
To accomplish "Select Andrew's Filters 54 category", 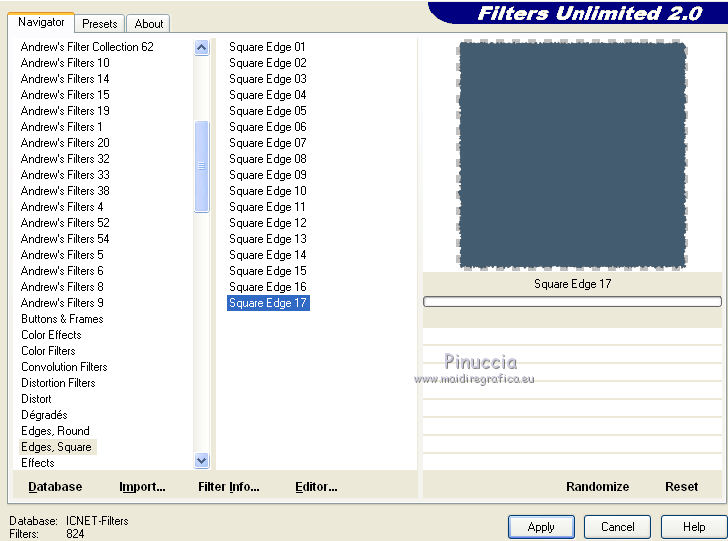I will [x=65, y=239].
